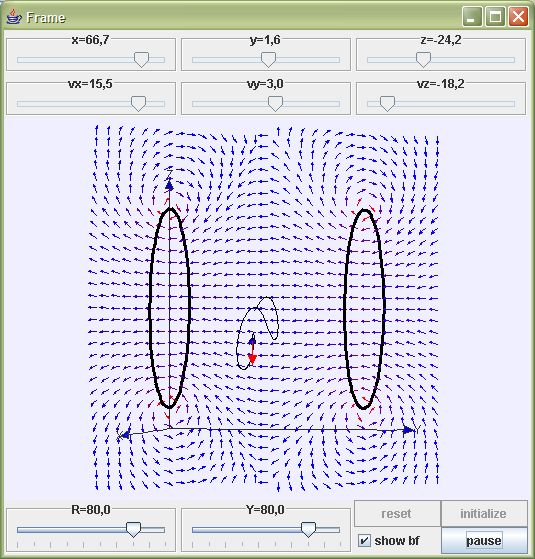The height and width of the screenshot is (559, 535).
Task: Click the z position slider thumb
Action: click(x=423, y=60)
